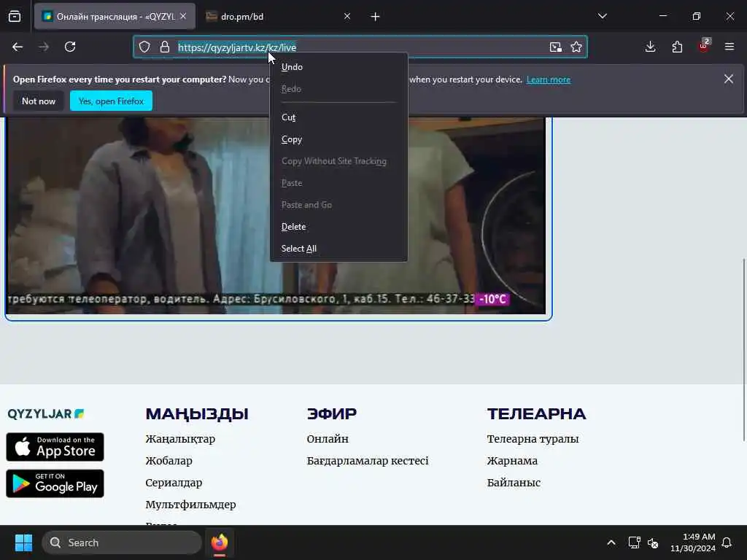Click Yes, open Firefox button
The height and width of the screenshot is (560, 747).
tap(111, 101)
